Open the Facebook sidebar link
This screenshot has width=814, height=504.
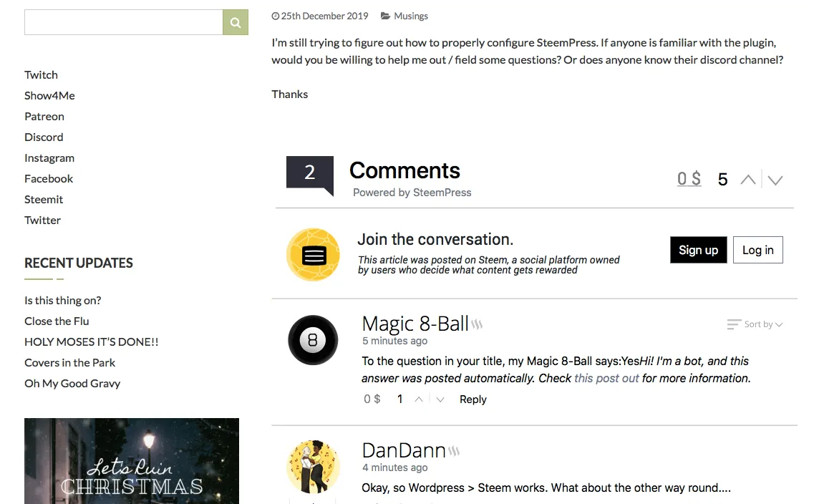48,178
